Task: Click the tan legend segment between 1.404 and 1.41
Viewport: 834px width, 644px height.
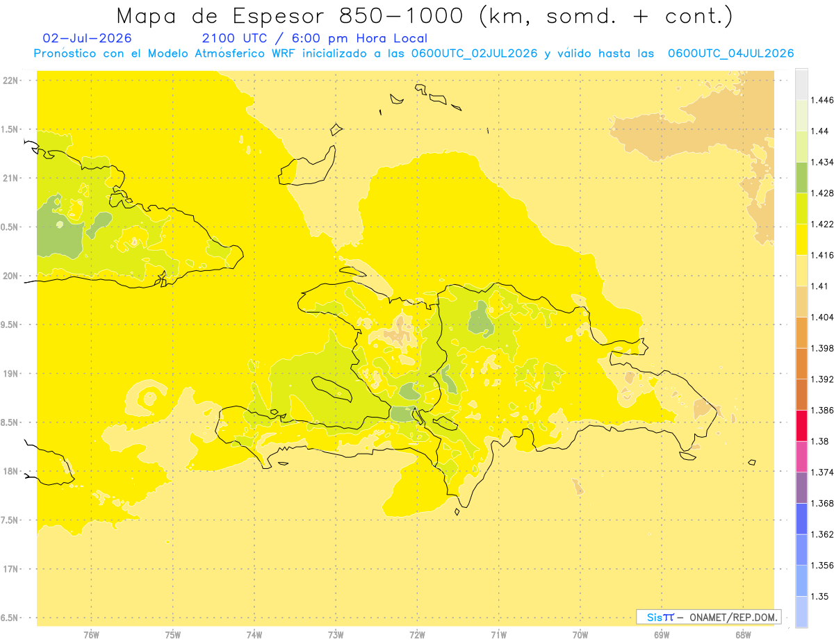Action: tap(801, 302)
